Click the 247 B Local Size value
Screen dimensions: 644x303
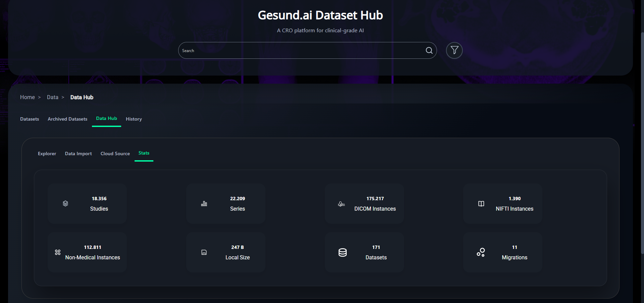point(238,247)
